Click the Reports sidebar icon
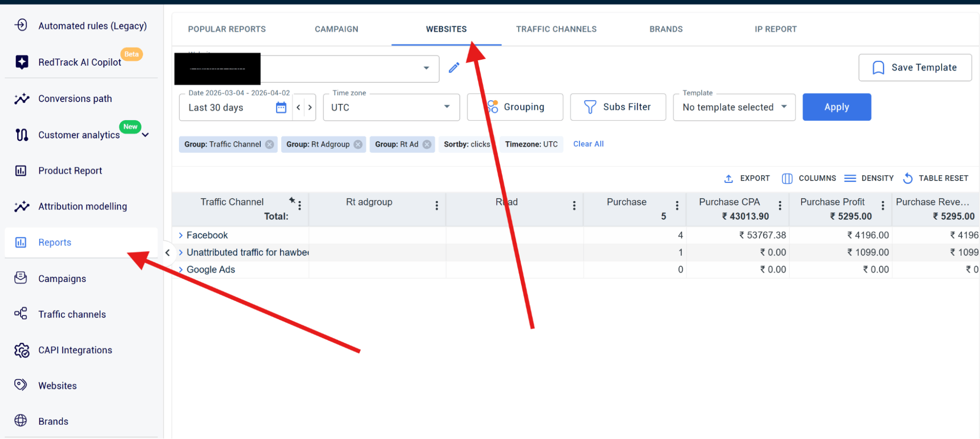The height and width of the screenshot is (439, 980). click(21, 242)
